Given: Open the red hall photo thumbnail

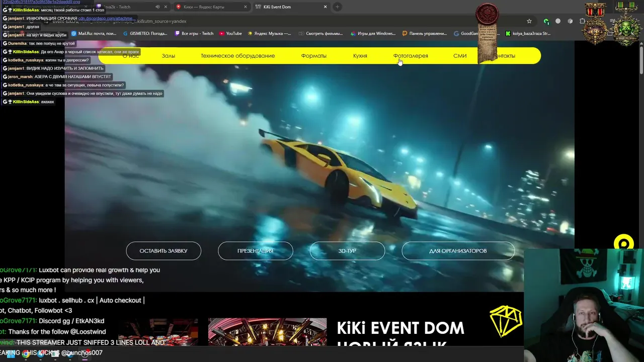Looking at the screenshot, I should point(267,331).
